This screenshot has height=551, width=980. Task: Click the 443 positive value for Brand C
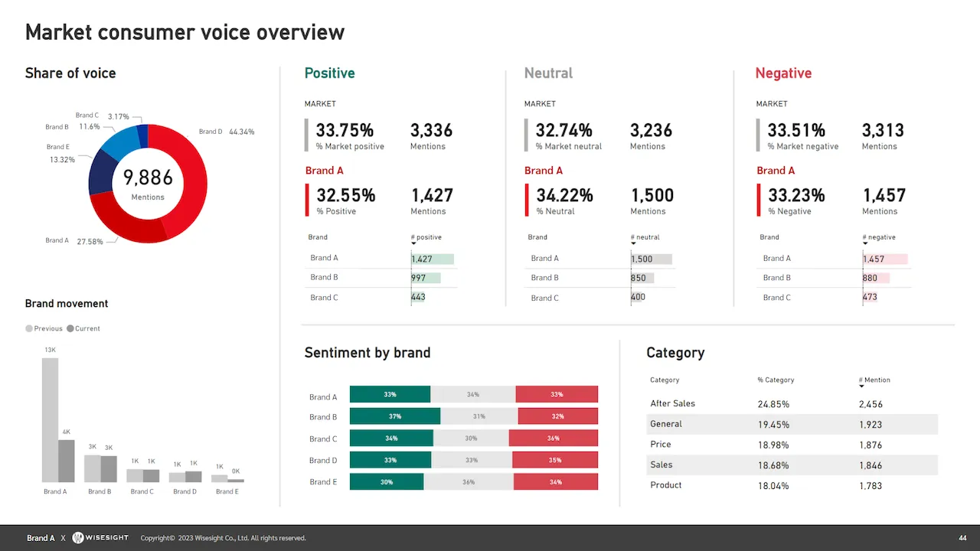(418, 297)
